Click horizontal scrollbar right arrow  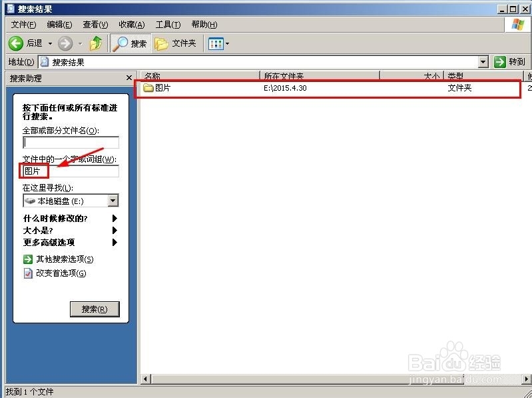pyautogui.click(x=527, y=379)
